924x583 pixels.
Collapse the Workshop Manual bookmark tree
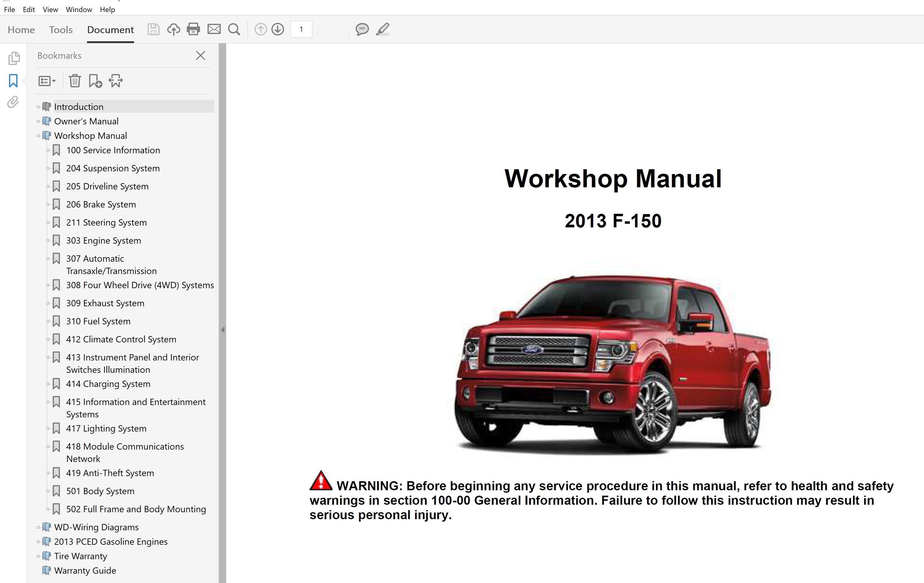pyautogui.click(x=38, y=136)
